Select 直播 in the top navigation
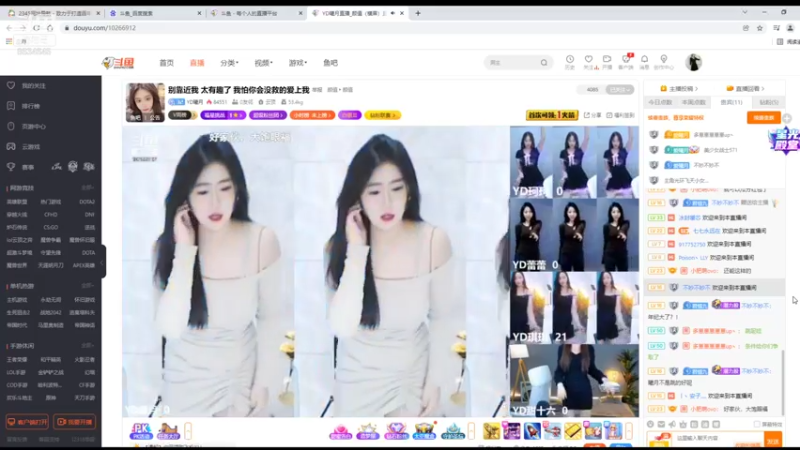 click(x=197, y=63)
